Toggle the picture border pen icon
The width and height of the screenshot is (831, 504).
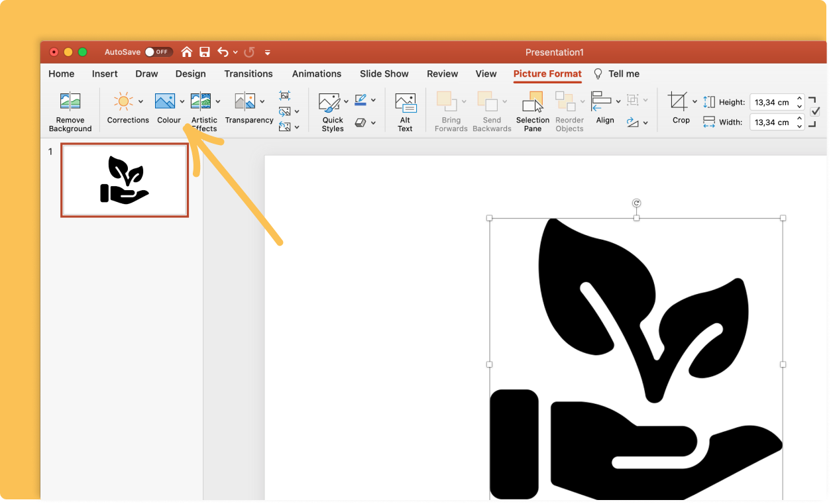(x=362, y=99)
